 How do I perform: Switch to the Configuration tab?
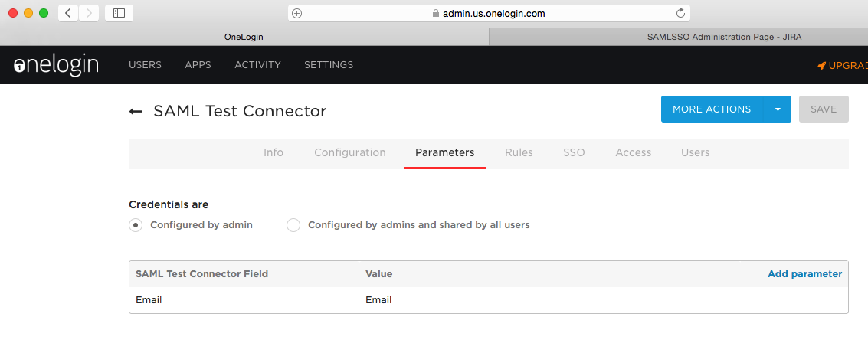(x=349, y=152)
